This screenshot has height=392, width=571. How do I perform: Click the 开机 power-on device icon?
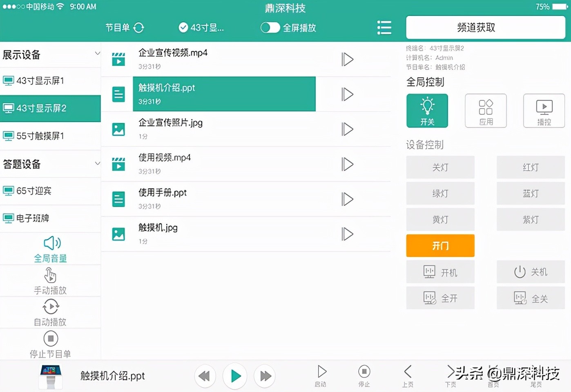click(x=440, y=272)
